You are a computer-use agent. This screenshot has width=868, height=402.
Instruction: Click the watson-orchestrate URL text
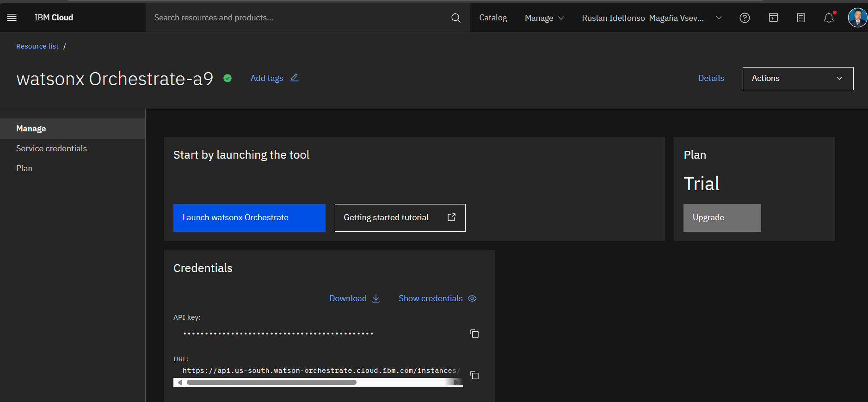click(321, 371)
